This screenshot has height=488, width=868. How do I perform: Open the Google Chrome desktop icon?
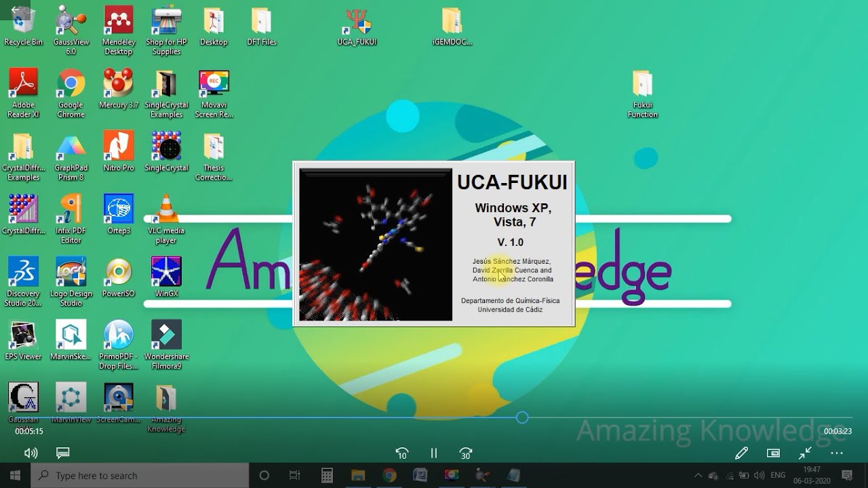point(71,94)
